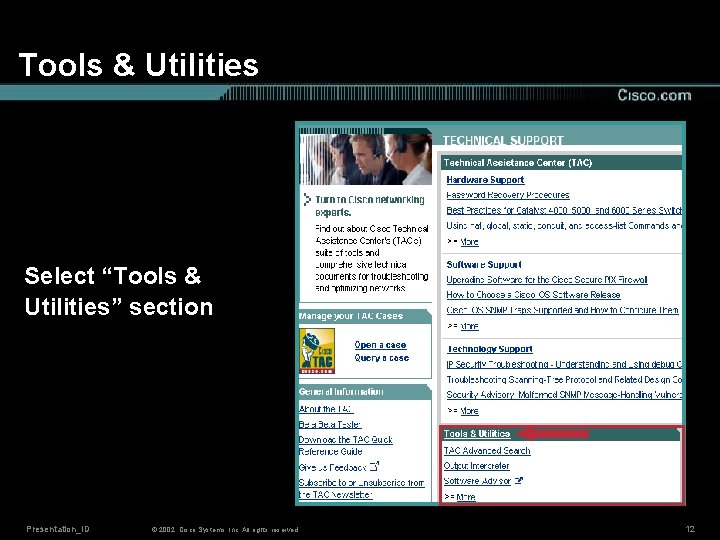Open the About the TAC link
The image size is (720, 540).
pos(326,409)
